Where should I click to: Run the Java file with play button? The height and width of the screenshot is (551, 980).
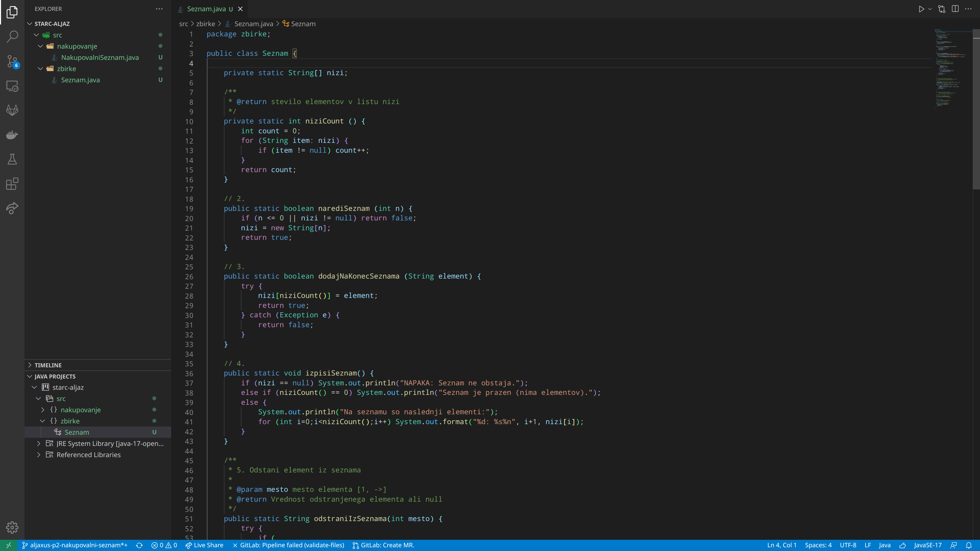pyautogui.click(x=921, y=9)
